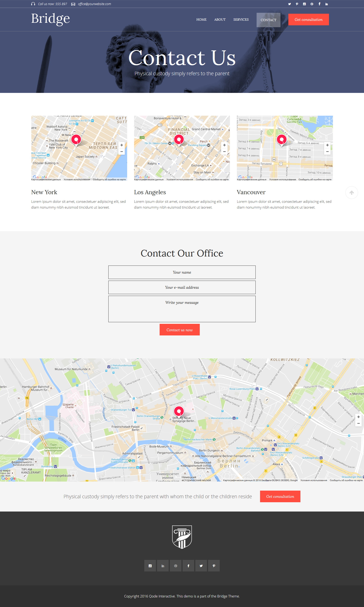364x607 pixels.
Task: Zoom out on the Los Angeles map
Action: (x=224, y=151)
